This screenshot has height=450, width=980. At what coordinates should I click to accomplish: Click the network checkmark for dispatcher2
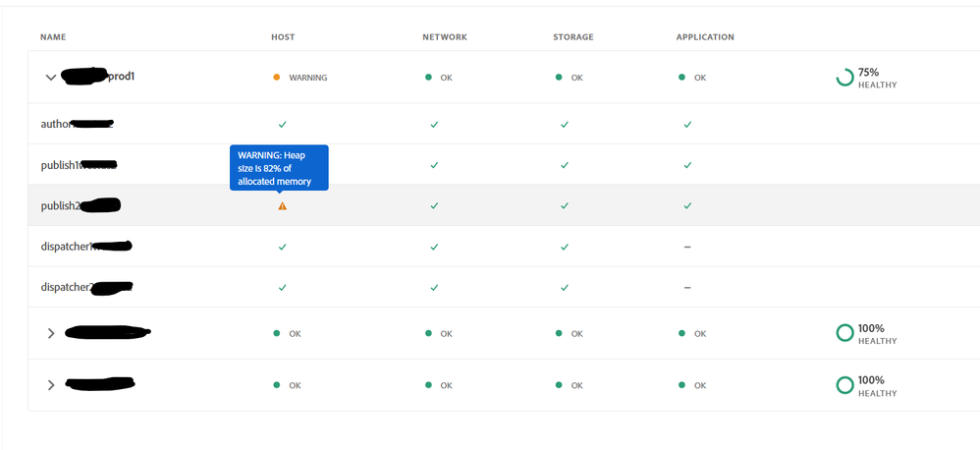[x=434, y=288]
